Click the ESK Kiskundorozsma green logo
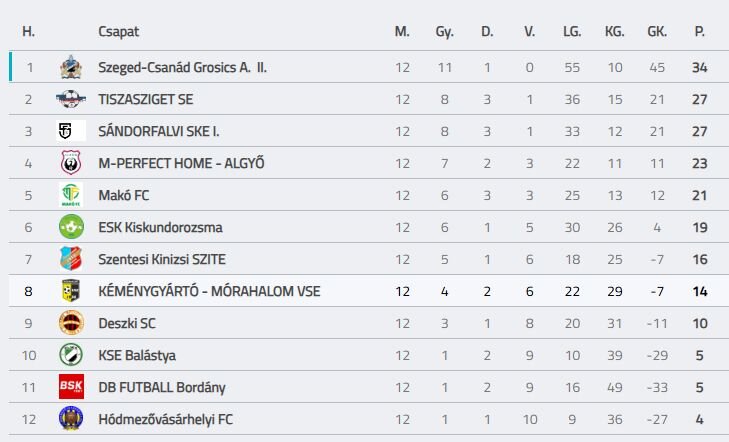 (71, 227)
